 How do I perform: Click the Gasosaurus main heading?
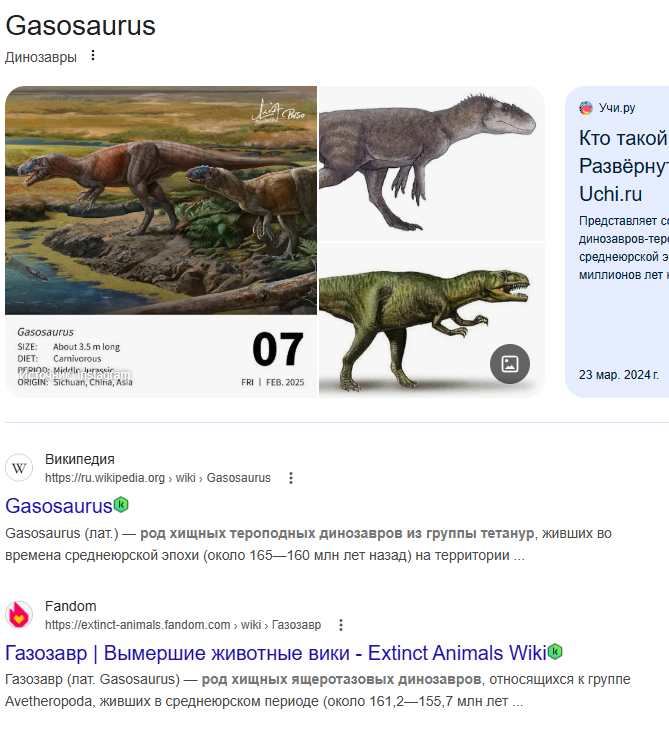80,25
